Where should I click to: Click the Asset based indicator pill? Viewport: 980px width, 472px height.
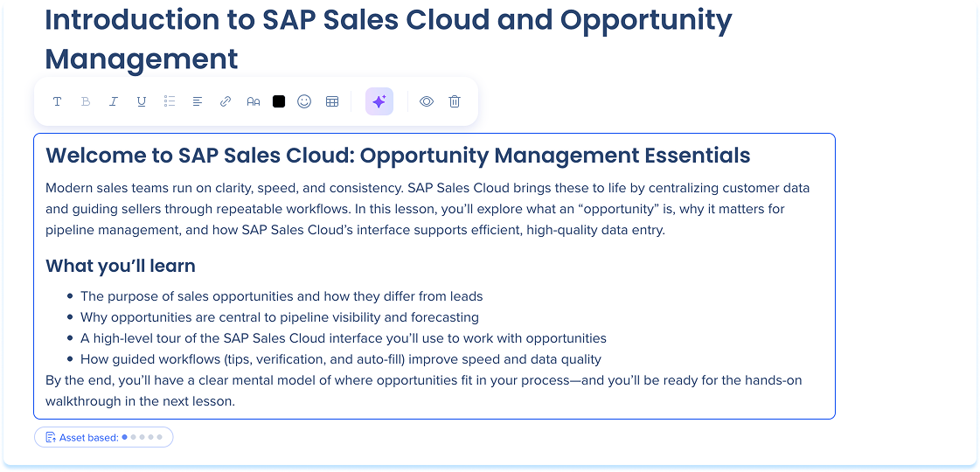tap(104, 437)
